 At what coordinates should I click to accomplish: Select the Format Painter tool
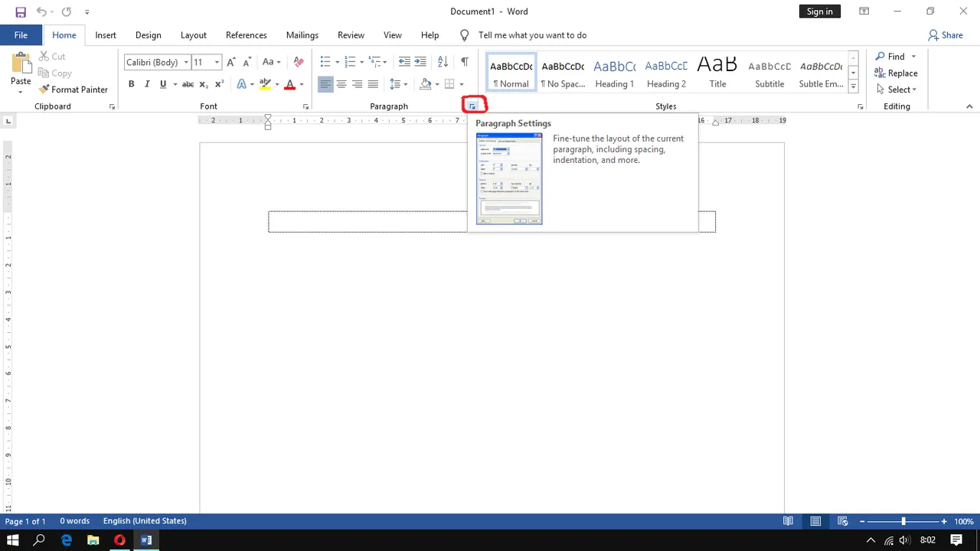pos(73,90)
